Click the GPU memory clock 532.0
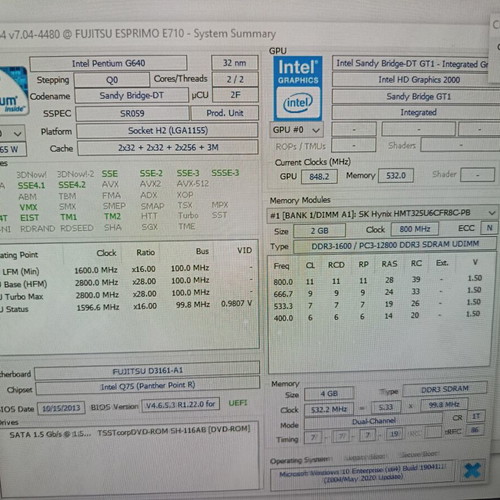500x500 pixels. (x=396, y=176)
